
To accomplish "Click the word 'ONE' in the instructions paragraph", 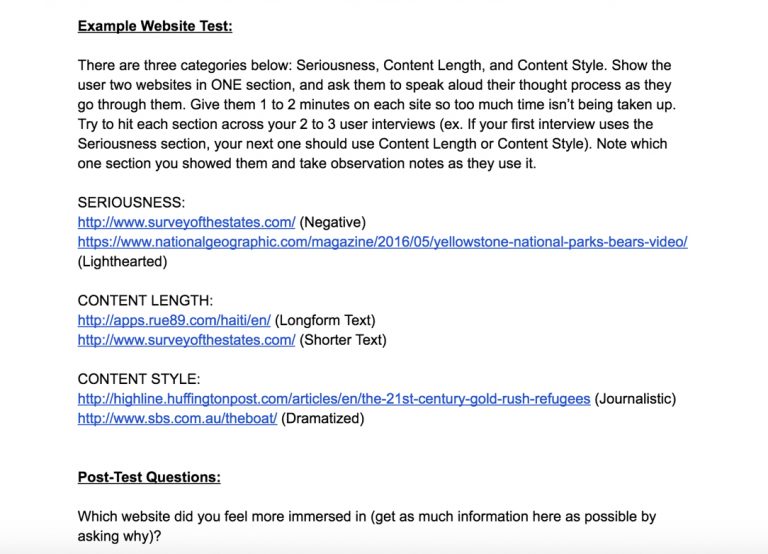I will click(x=226, y=85).
